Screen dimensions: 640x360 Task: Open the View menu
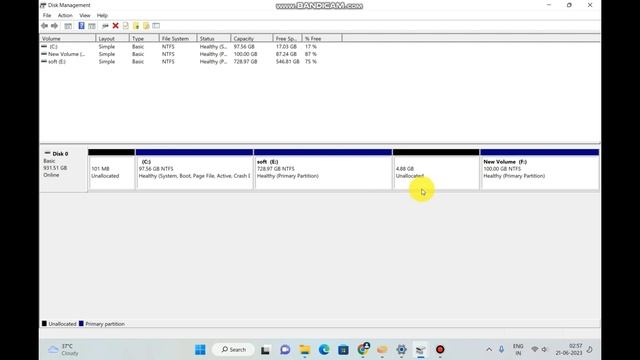85,16
